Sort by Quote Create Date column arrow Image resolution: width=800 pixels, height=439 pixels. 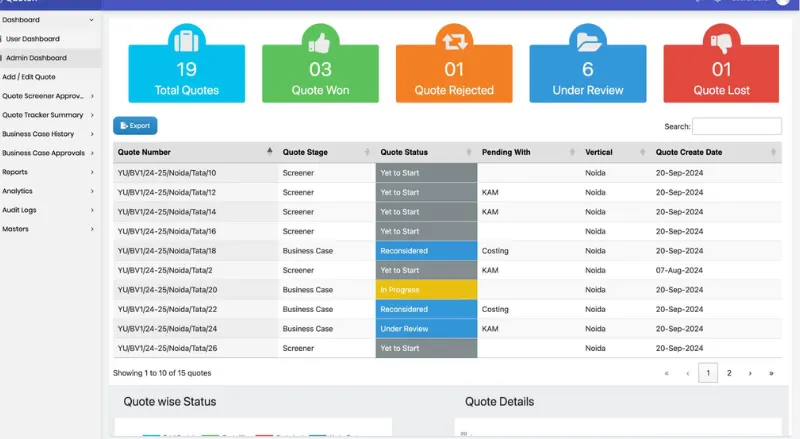point(773,152)
